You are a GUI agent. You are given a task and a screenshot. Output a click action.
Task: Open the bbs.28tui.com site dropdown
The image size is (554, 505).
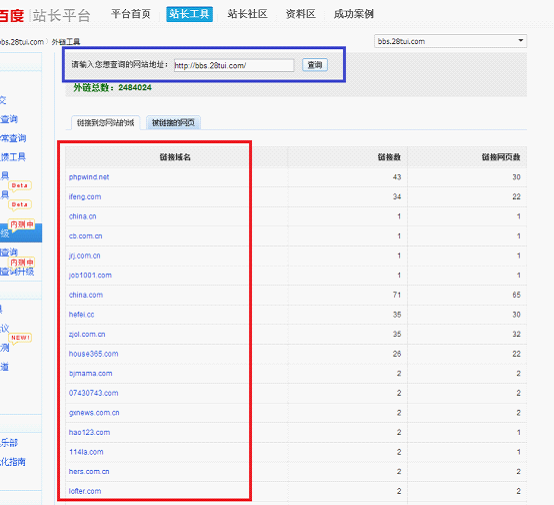pos(450,41)
